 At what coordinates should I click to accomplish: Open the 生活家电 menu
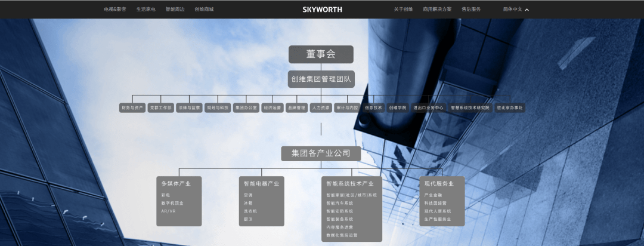pyautogui.click(x=145, y=10)
